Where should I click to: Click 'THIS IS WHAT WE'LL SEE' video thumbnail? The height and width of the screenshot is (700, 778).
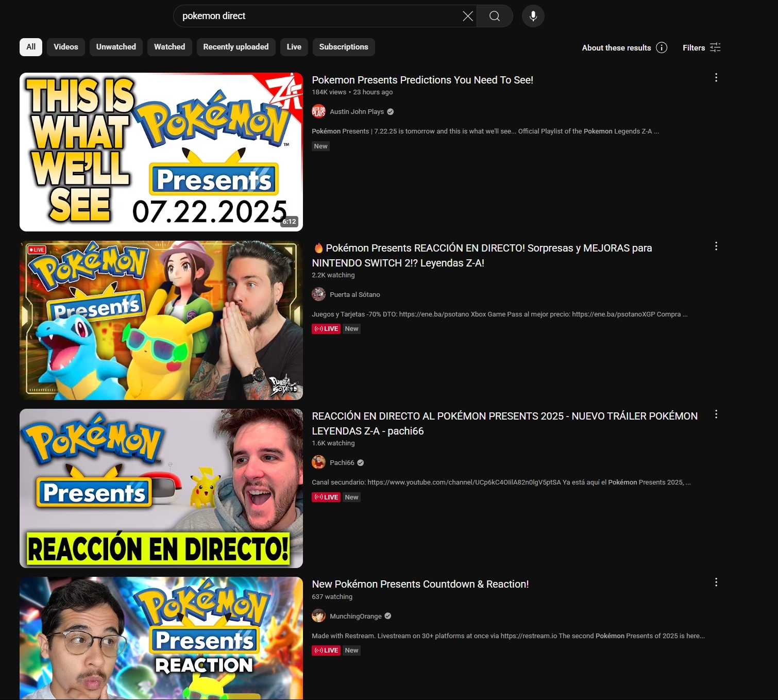161,152
